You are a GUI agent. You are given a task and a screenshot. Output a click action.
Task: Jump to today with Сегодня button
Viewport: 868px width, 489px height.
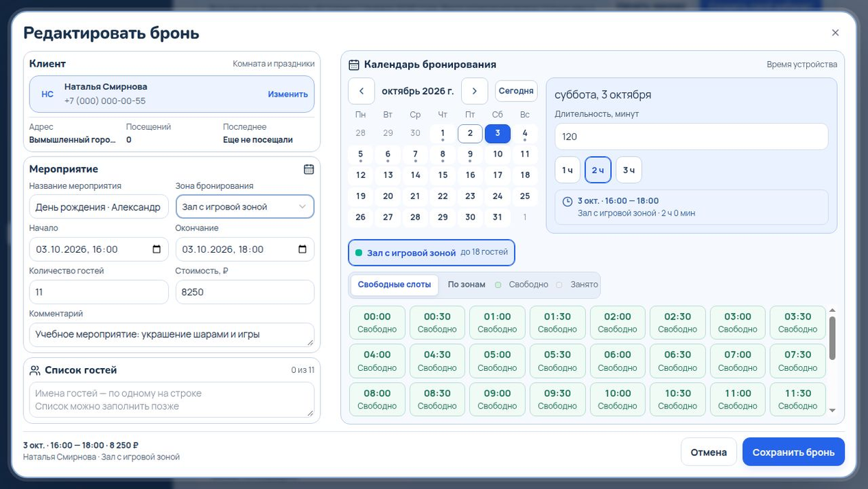[x=516, y=91]
